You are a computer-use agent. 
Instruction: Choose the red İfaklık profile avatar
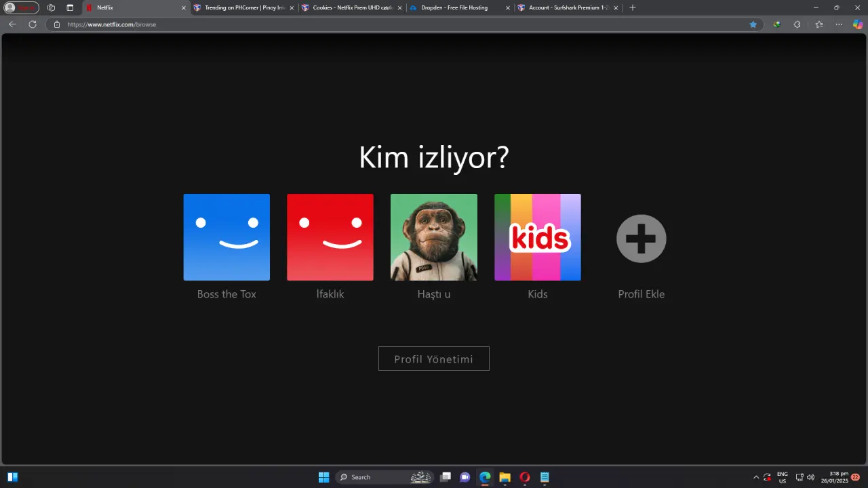pyautogui.click(x=330, y=237)
